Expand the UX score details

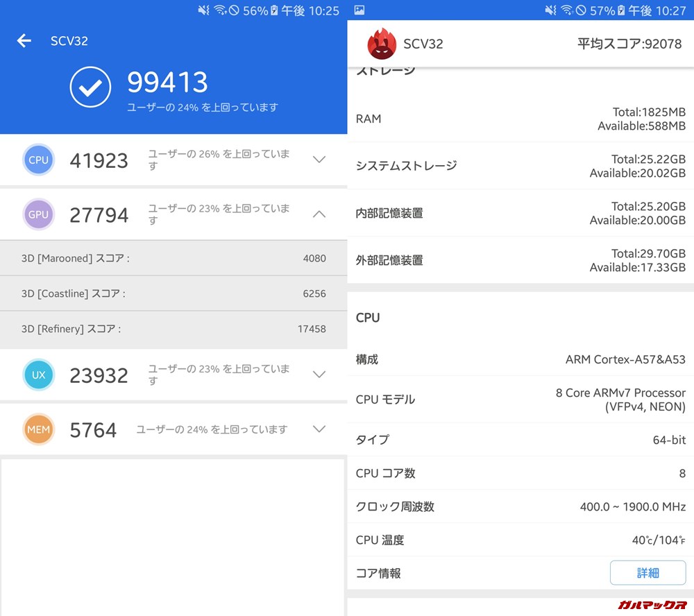319,374
